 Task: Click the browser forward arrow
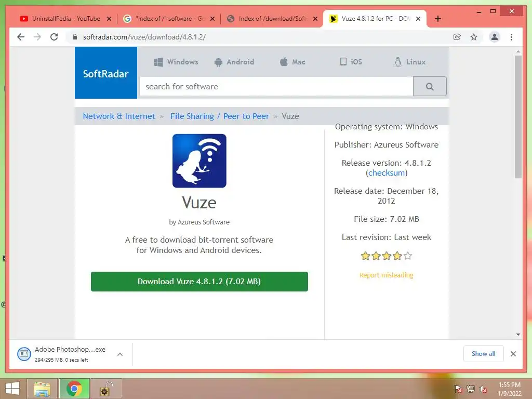(x=37, y=37)
